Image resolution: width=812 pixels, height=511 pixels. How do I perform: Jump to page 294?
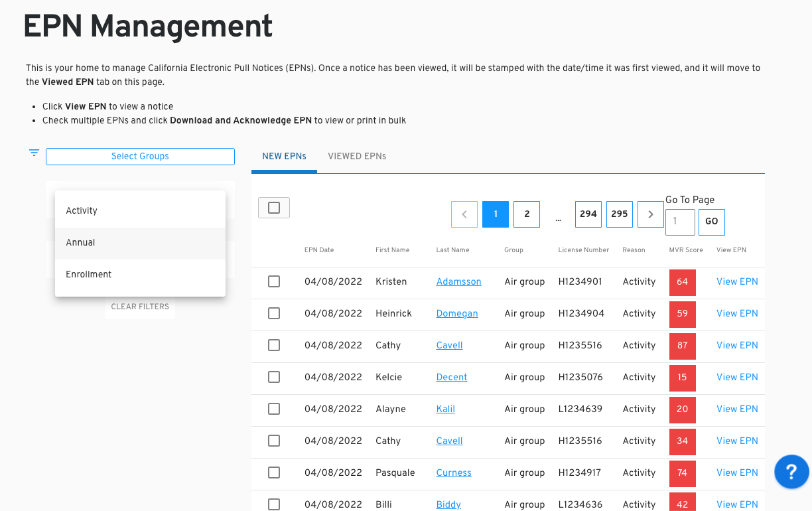(x=588, y=214)
